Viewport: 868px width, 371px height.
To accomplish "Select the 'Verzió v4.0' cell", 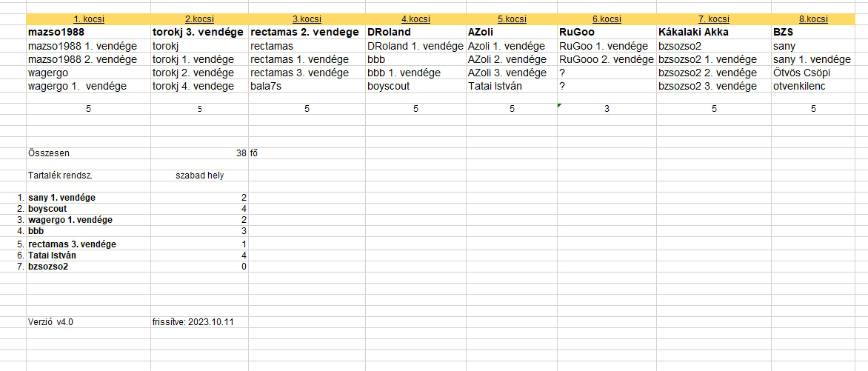I will click(x=89, y=321).
